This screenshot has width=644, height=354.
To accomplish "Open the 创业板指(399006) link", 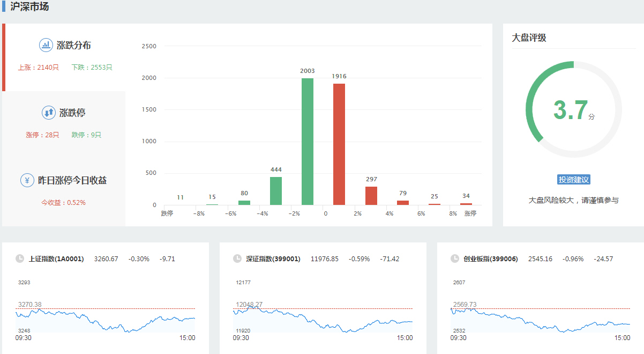I will tap(491, 259).
